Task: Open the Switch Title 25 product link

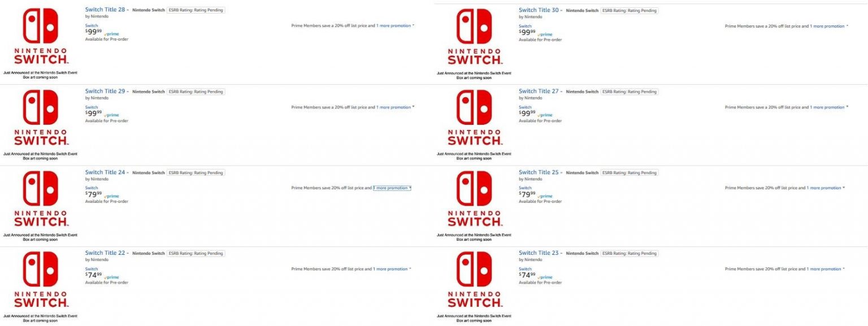Action: pyautogui.click(x=539, y=172)
